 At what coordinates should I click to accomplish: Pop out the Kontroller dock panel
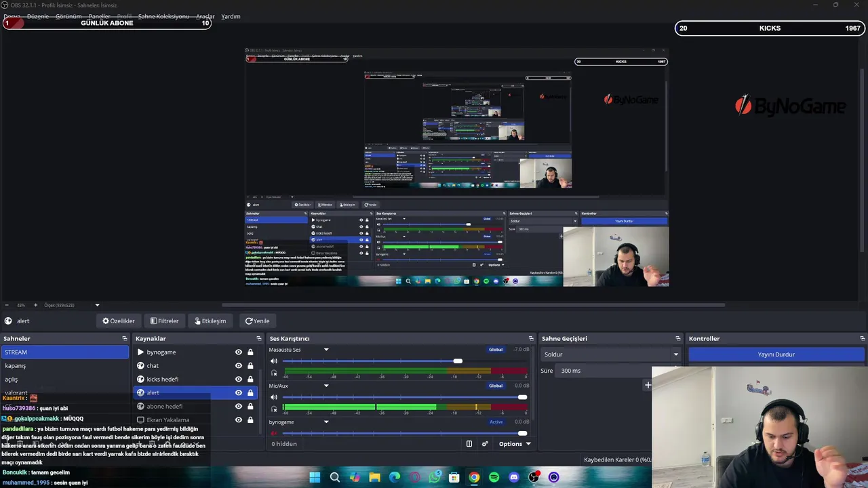point(862,338)
